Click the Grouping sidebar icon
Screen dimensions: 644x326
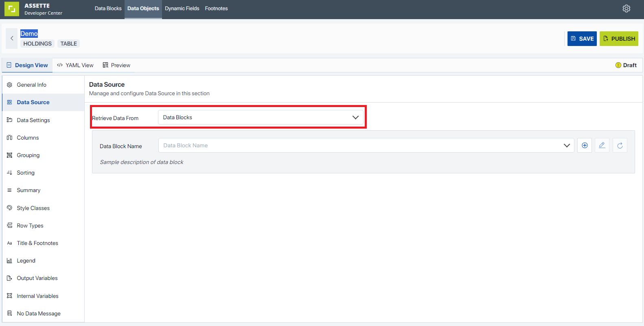click(x=9, y=155)
